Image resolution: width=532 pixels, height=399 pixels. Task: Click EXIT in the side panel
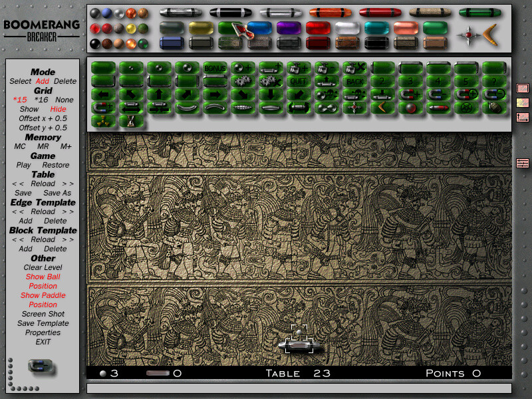[43, 342]
